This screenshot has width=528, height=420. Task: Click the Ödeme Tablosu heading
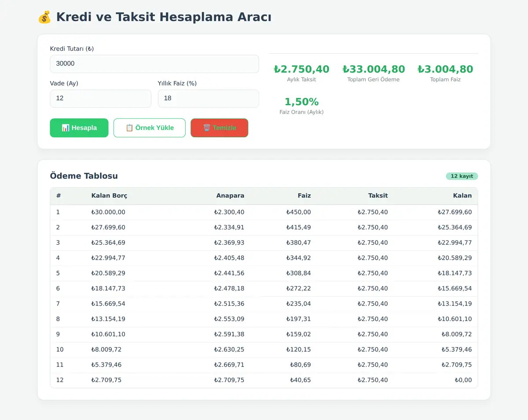click(x=84, y=176)
